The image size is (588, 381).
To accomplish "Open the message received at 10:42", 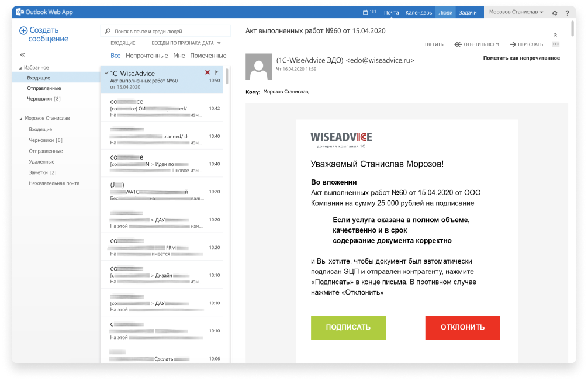I will 162,108.
